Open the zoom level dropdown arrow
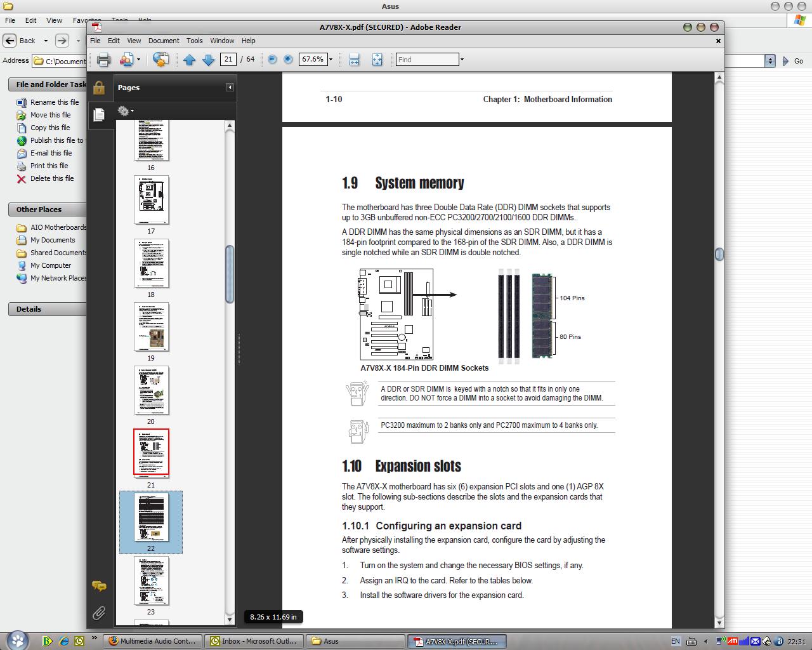The width and height of the screenshot is (812, 650). 331,59
